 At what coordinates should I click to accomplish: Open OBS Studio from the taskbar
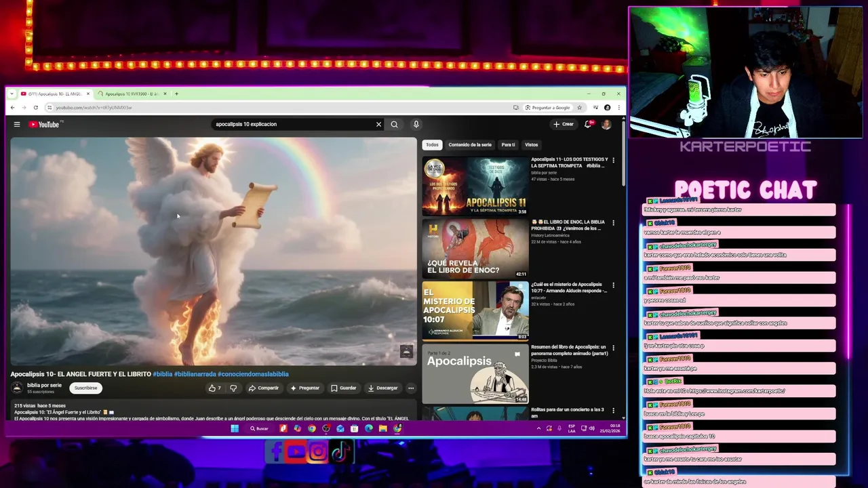coord(326,428)
